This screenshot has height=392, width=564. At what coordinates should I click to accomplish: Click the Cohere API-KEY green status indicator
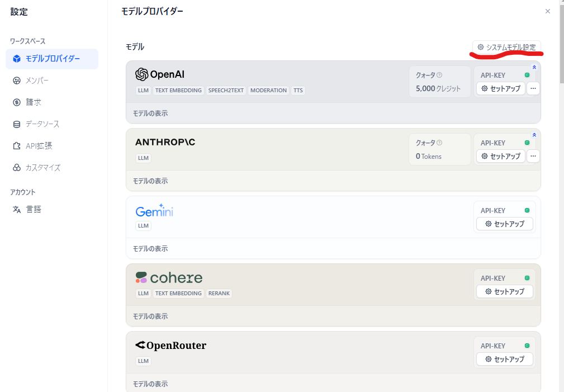click(x=527, y=278)
